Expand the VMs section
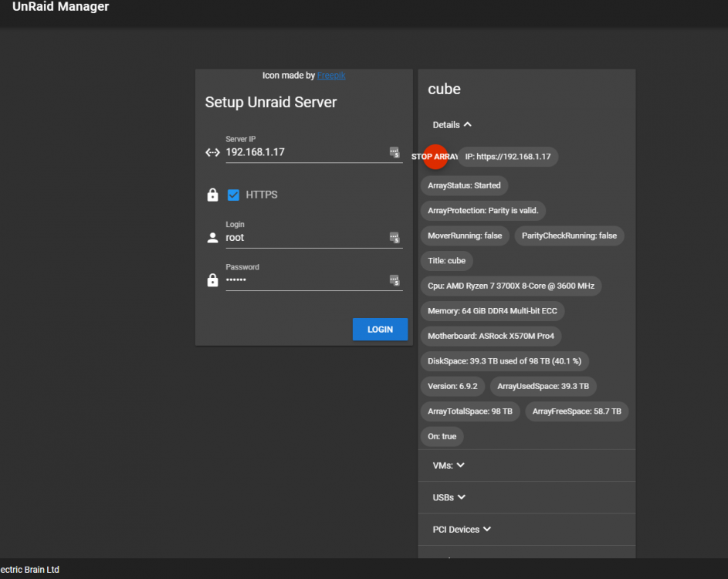Image resolution: width=728 pixels, height=579 pixels. tap(449, 466)
